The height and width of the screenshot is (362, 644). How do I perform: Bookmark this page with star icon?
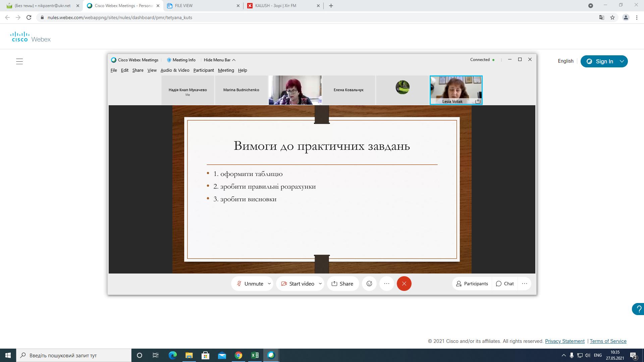pos(612,17)
